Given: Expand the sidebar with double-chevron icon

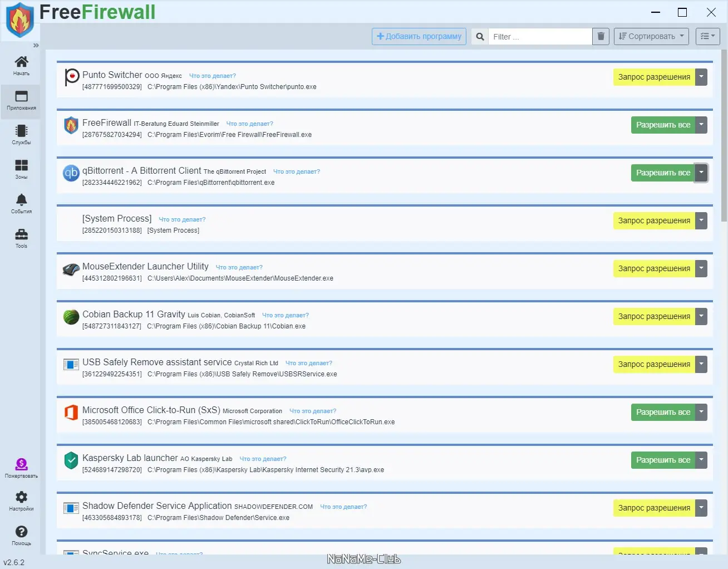Looking at the screenshot, I should [x=36, y=45].
